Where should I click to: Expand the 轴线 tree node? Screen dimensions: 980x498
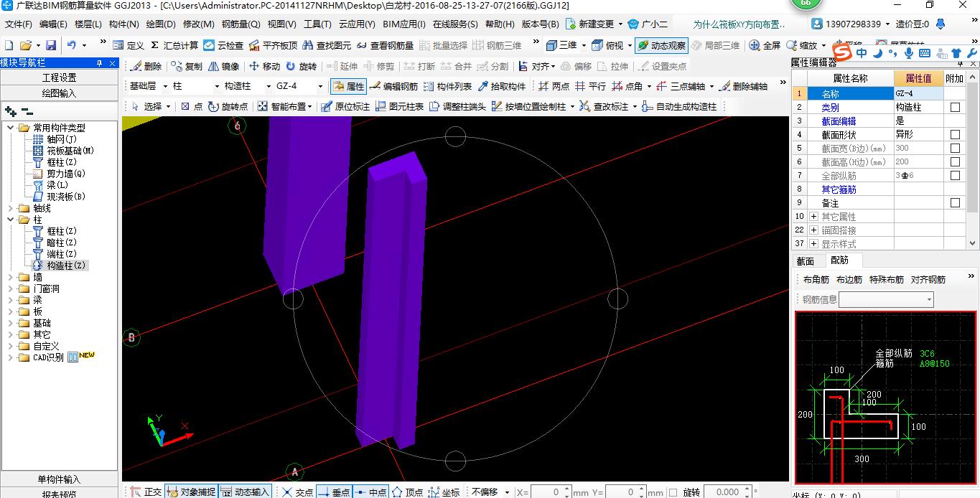tap(10, 208)
